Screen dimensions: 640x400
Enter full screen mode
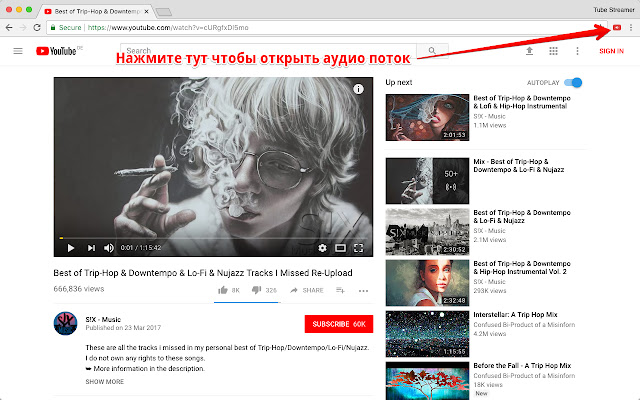coord(358,248)
